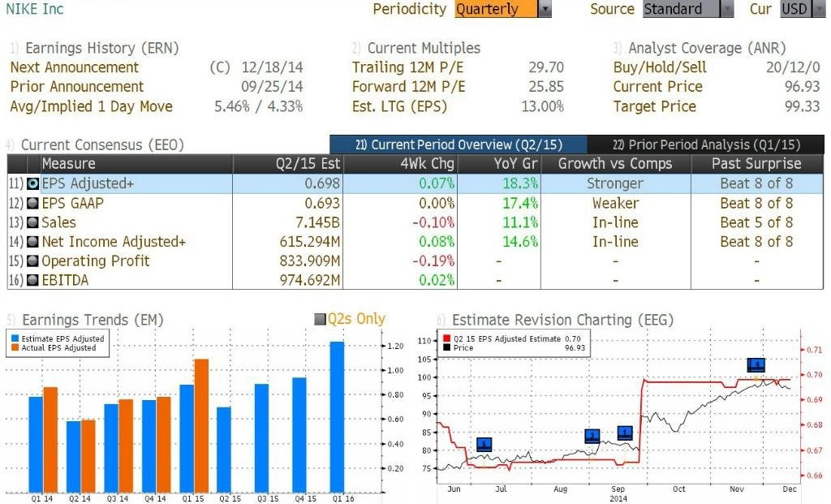The image size is (831, 504).
Task: Select the Operating Profit row label
Action: [96, 261]
